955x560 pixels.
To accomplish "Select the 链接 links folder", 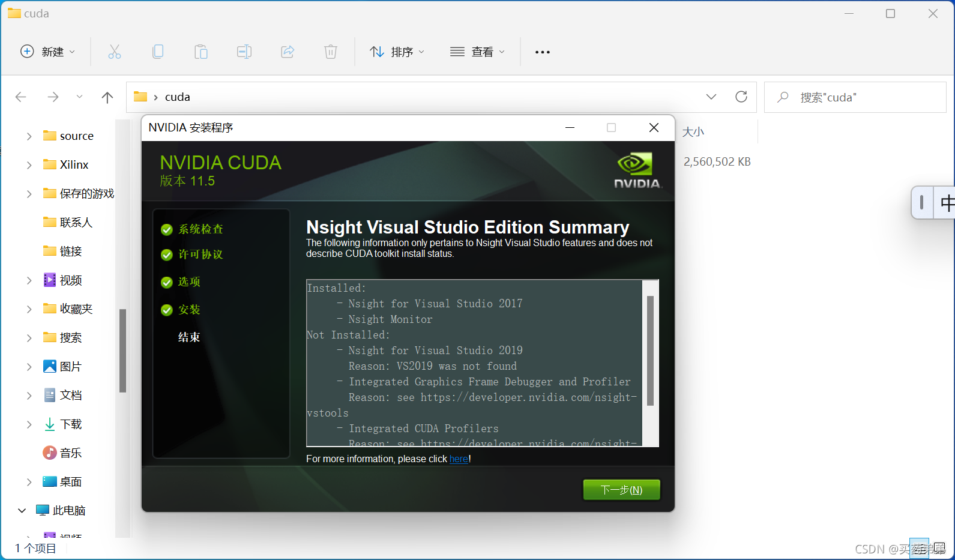I will coord(62,251).
